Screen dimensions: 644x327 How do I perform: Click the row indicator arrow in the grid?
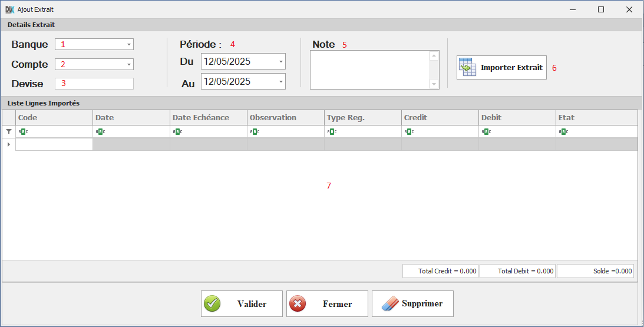click(x=9, y=144)
